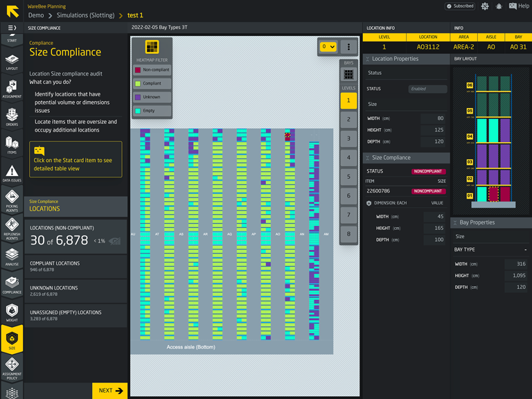Click the AREA-2 area value
This screenshot has width=532, height=399.
[x=464, y=47]
